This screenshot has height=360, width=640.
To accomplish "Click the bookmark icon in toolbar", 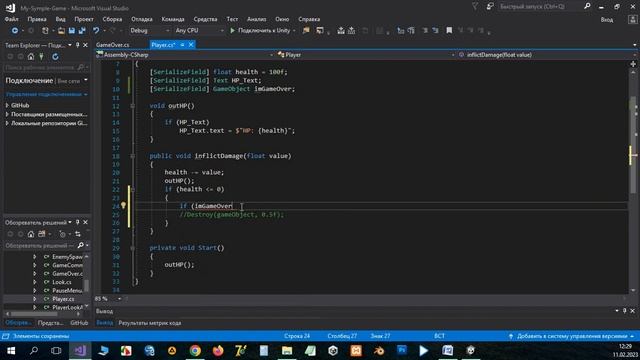I will click(449, 31).
